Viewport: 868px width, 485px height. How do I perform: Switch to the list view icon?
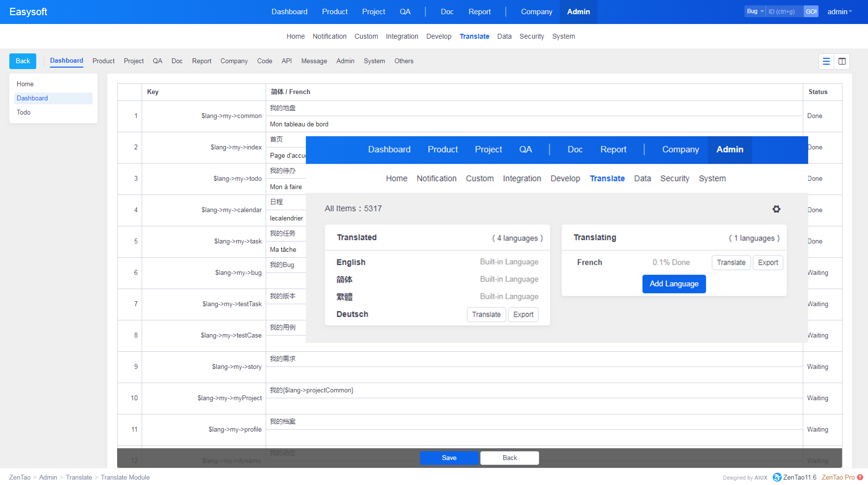click(x=826, y=61)
